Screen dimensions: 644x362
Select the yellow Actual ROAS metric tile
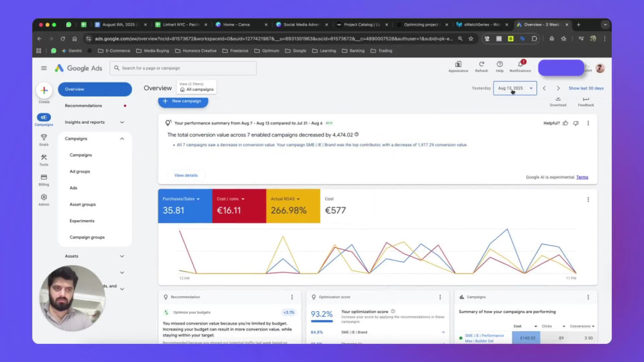pos(293,206)
